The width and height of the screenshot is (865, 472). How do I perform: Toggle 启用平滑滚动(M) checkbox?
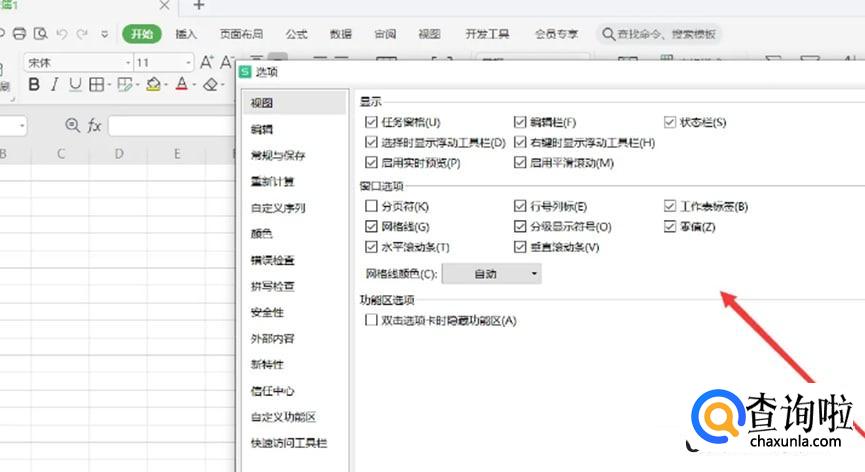point(520,163)
